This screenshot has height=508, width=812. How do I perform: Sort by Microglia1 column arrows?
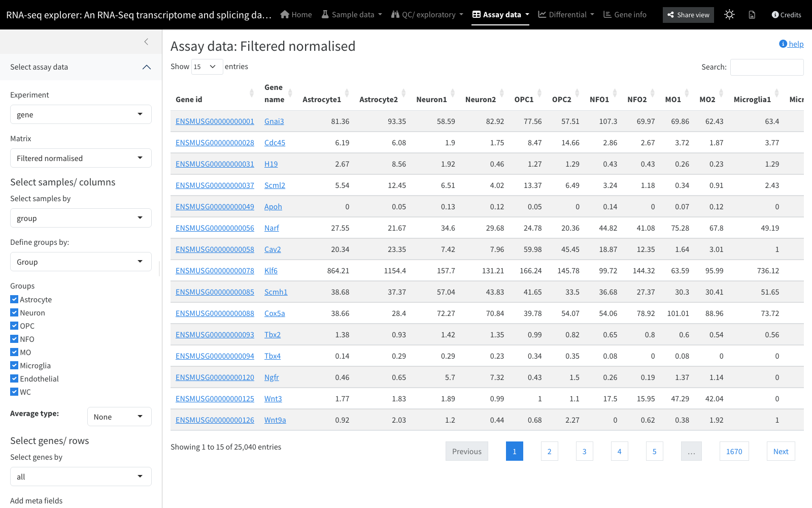coord(777,93)
